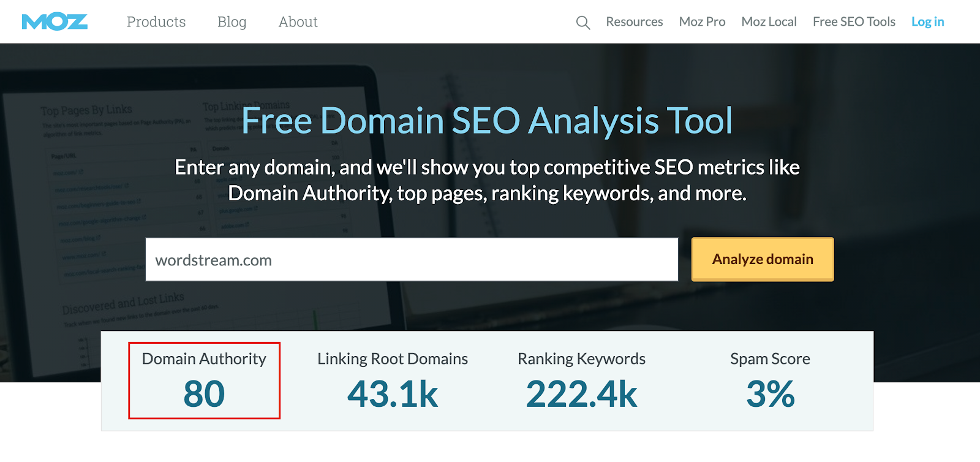This screenshot has height=462, width=980.
Task: Select the Domain Authority value 80
Action: (x=204, y=394)
